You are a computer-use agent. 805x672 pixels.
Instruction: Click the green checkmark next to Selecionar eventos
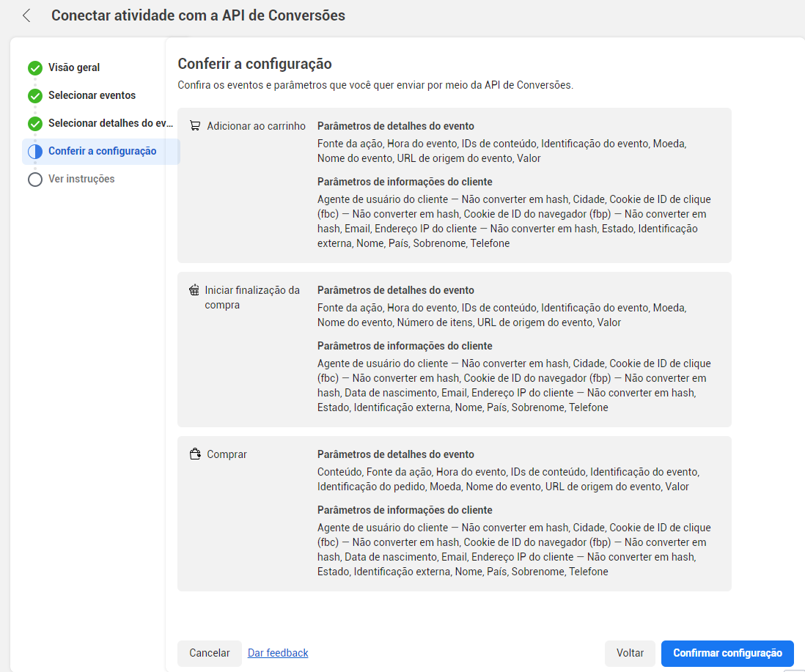[x=34, y=95]
